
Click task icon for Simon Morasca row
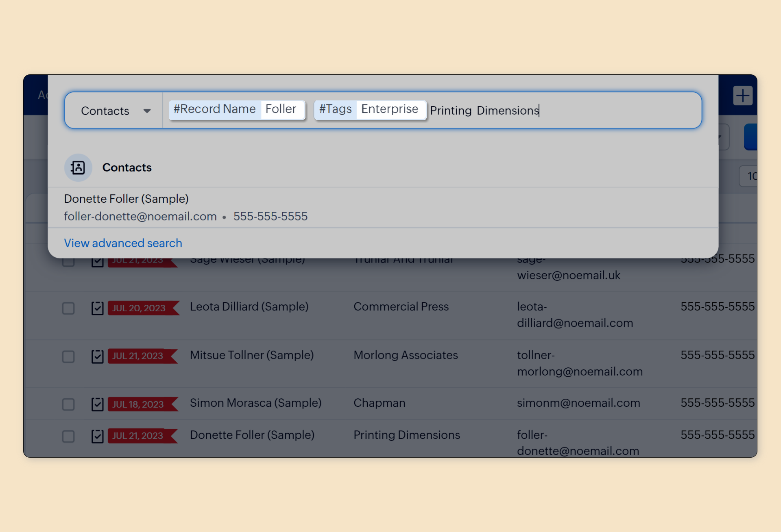(97, 404)
